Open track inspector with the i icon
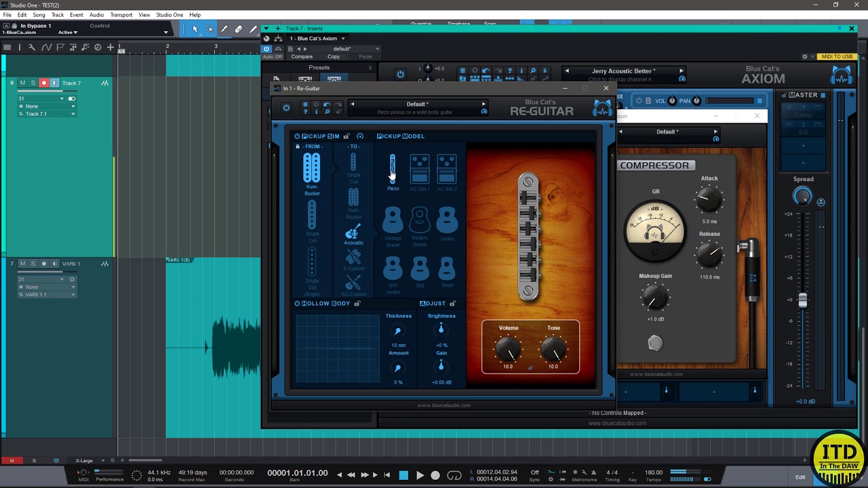 coord(20,47)
